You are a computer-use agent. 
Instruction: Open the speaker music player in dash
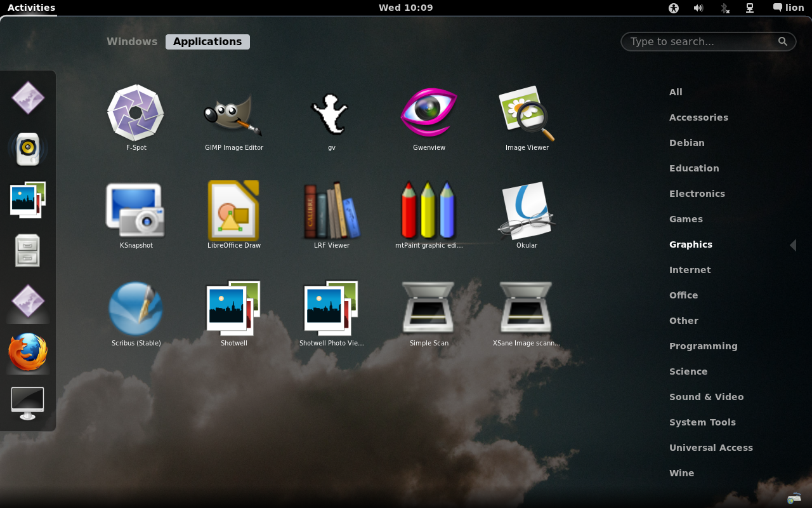pyautogui.click(x=28, y=149)
